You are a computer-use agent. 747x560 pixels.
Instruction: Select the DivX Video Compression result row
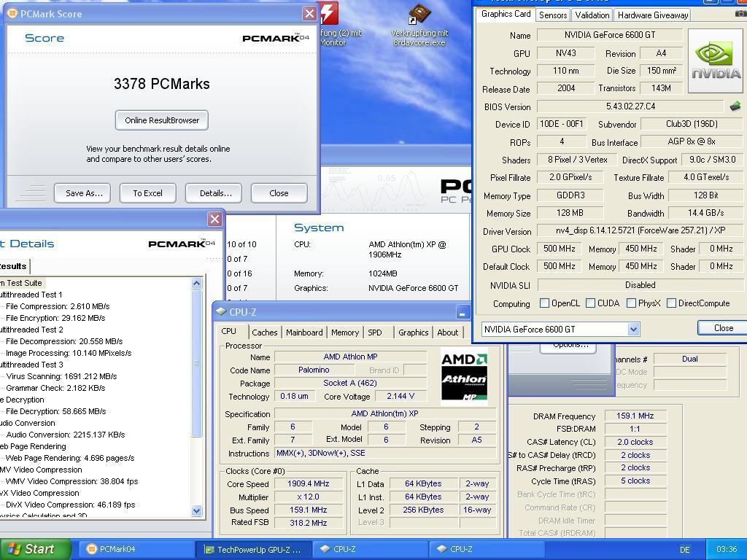coord(71,505)
